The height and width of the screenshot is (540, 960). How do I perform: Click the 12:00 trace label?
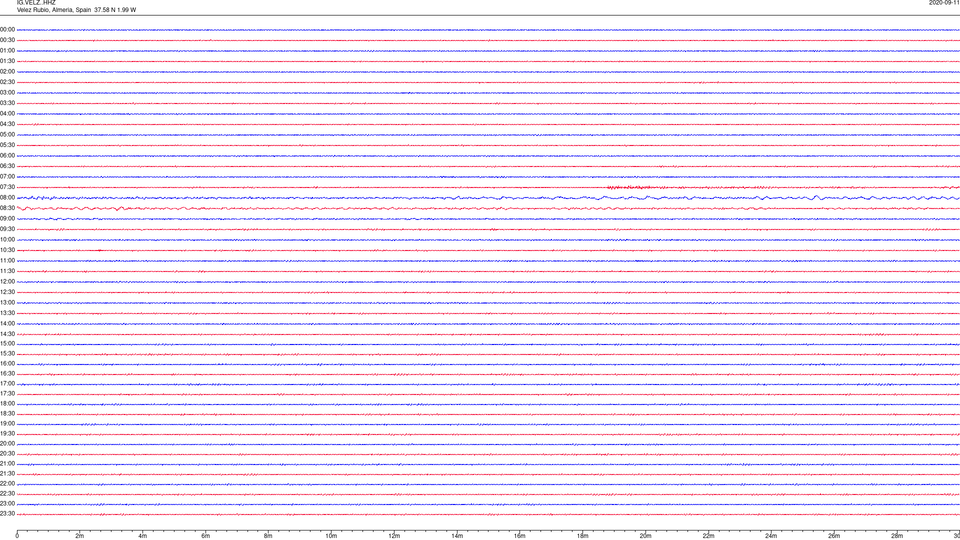click(7, 282)
